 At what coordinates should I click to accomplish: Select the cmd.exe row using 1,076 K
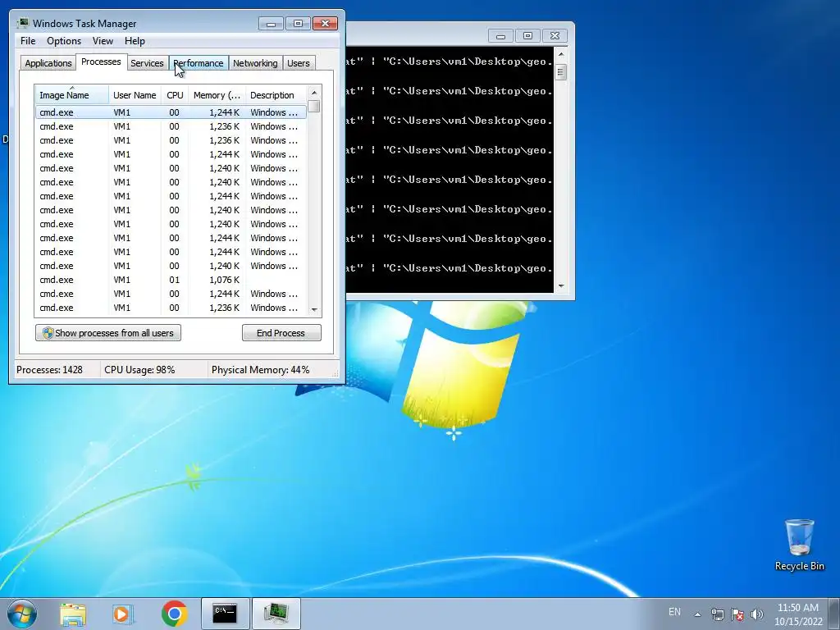click(171, 280)
